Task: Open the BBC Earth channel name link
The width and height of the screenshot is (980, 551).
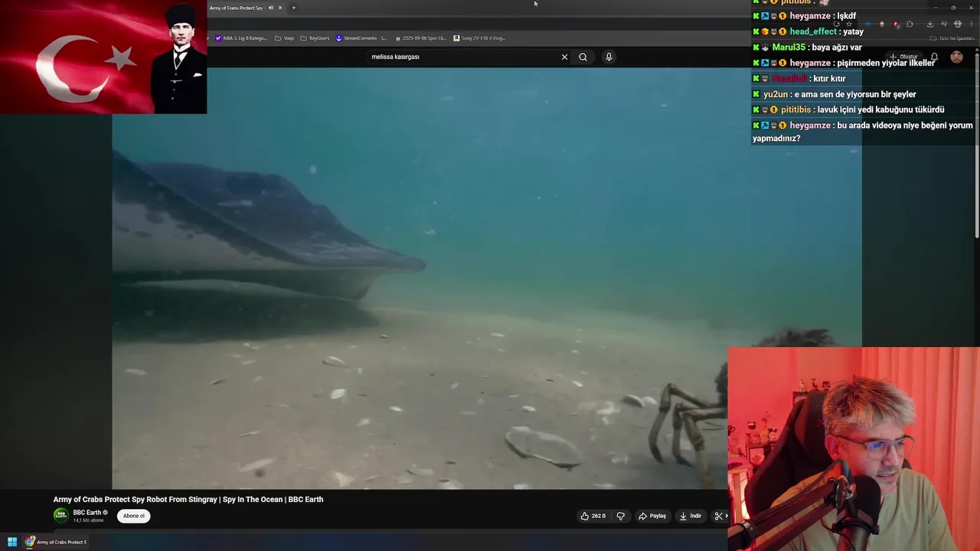Action: pyautogui.click(x=87, y=512)
